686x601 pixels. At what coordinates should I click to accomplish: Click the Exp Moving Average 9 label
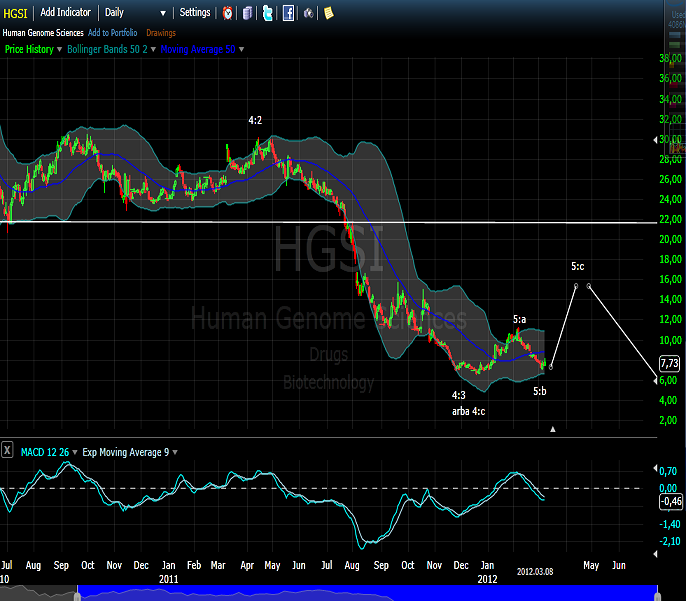[126, 452]
